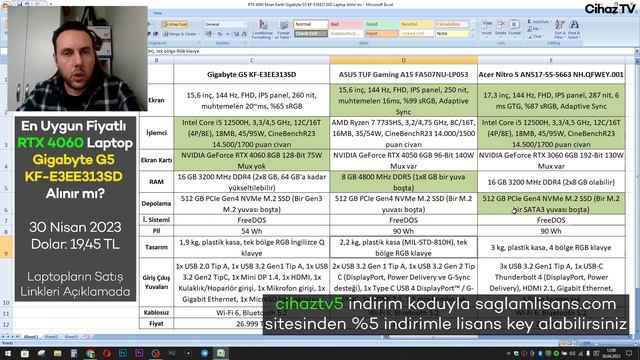
Task: Select the Acer Nitro 5 header cell
Action: 551,74
